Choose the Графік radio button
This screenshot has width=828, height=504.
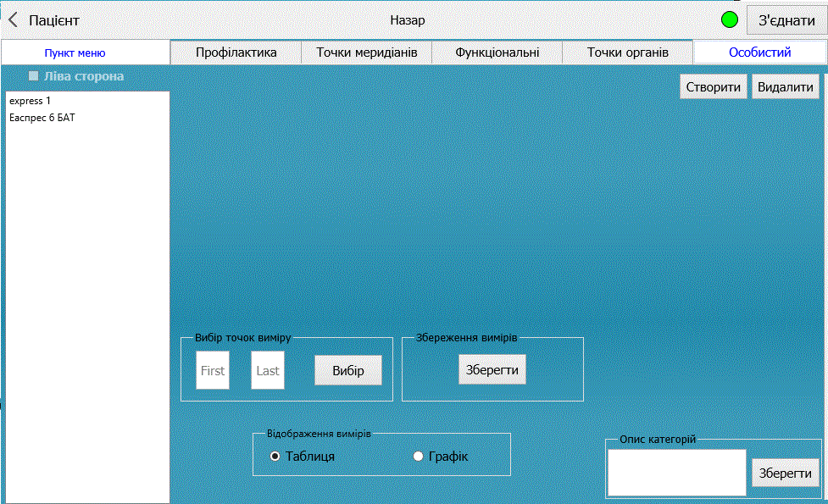[x=418, y=457]
